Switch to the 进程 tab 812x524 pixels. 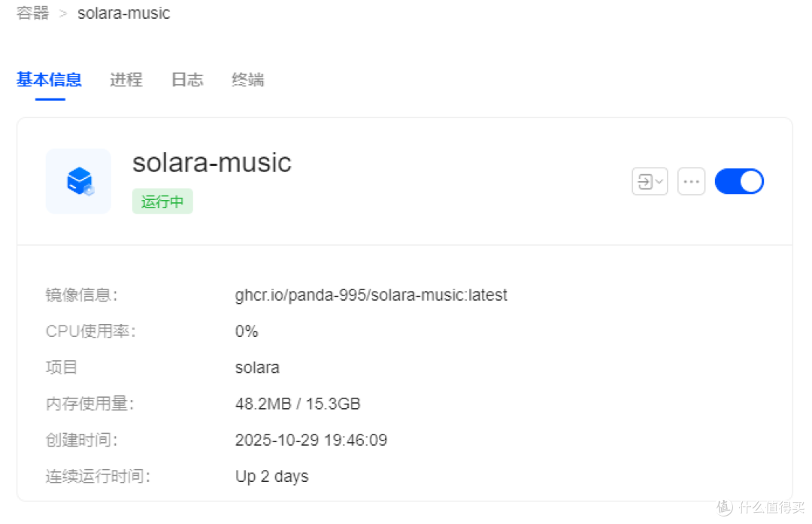point(126,80)
